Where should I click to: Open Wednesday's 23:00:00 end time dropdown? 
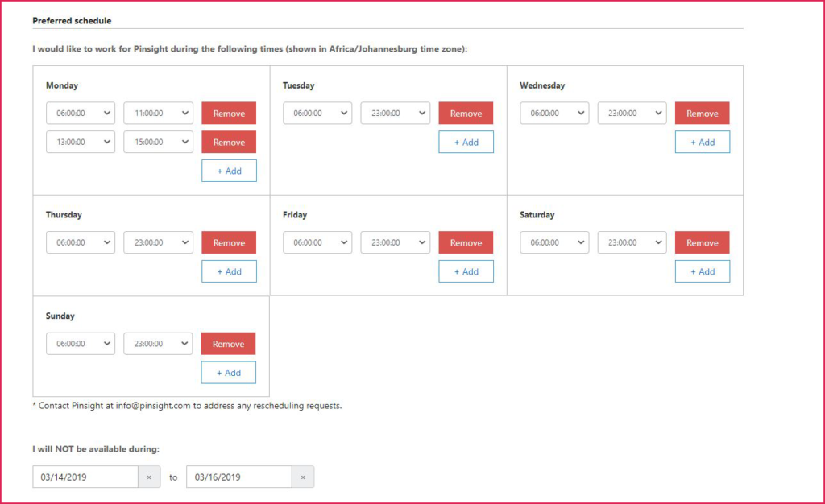(632, 114)
